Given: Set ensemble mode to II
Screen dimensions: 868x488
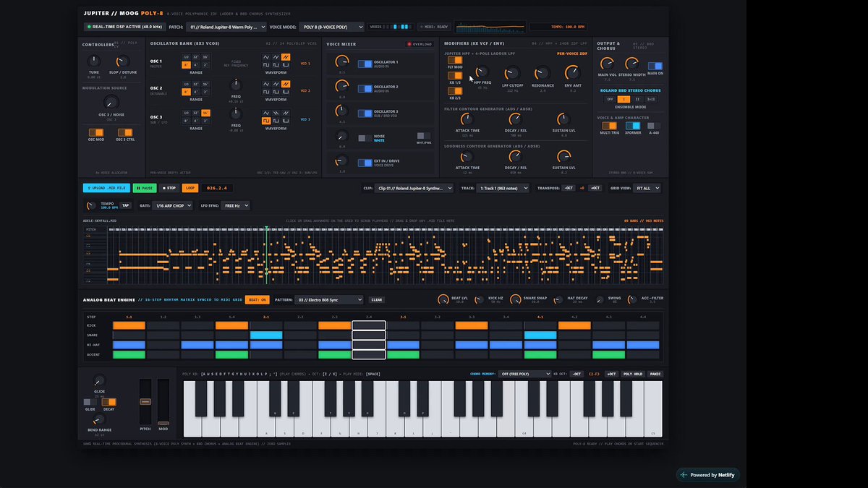Looking at the screenshot, I should 637,99.
